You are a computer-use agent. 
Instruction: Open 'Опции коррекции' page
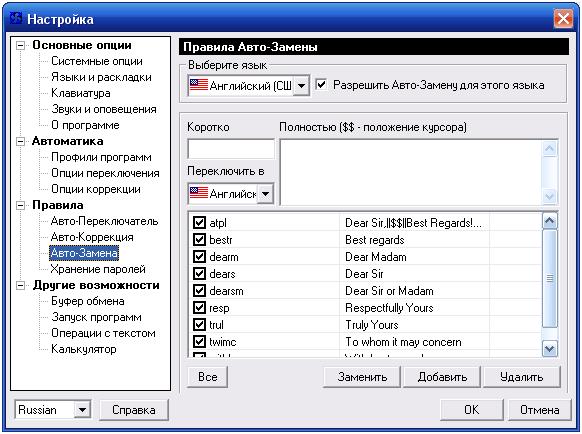click(x=96, y=189)
